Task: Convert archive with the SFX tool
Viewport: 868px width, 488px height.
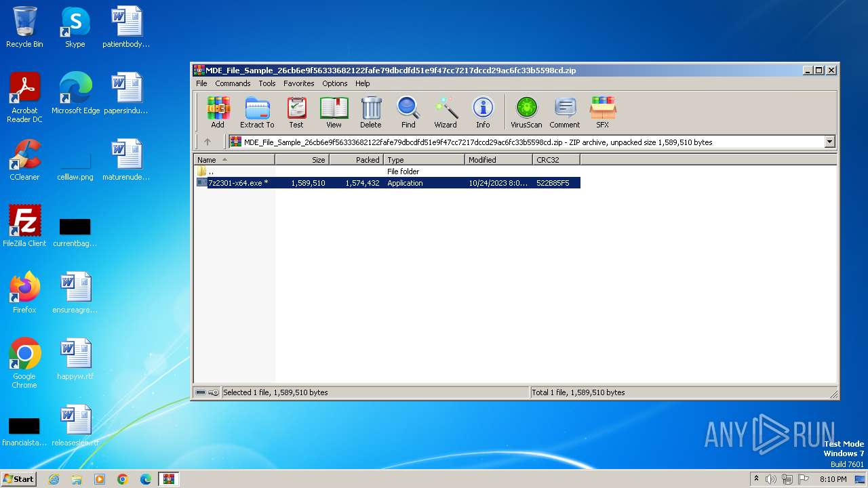Action: (603, 113)
